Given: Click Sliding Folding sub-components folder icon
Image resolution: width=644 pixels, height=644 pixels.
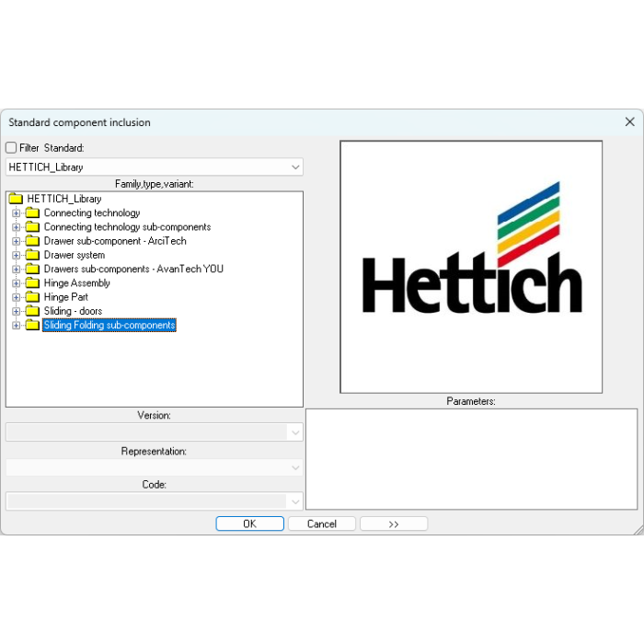Looking at the screenshot, I should (x=32, y=325).
